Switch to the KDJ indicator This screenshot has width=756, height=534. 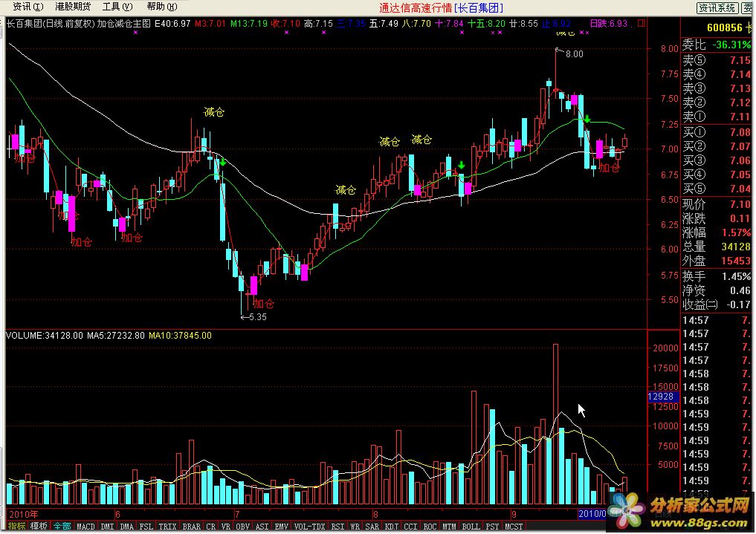[x=392, y=527]
